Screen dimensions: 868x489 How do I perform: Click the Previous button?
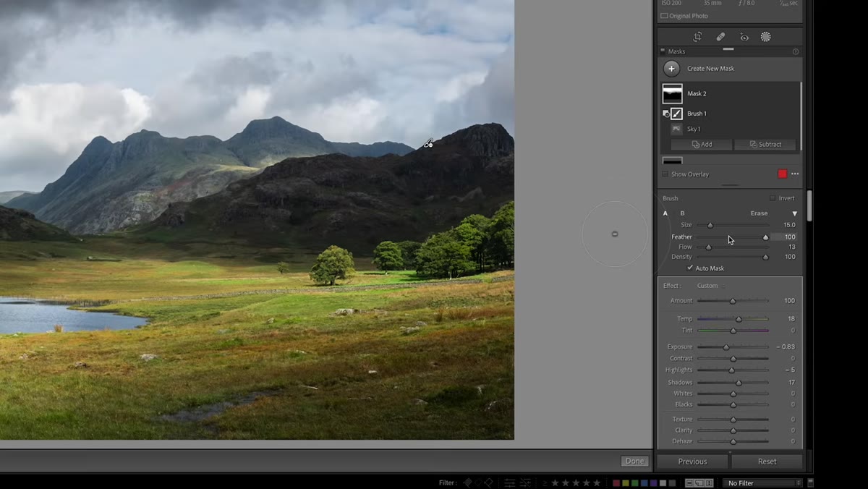[692, 462]
